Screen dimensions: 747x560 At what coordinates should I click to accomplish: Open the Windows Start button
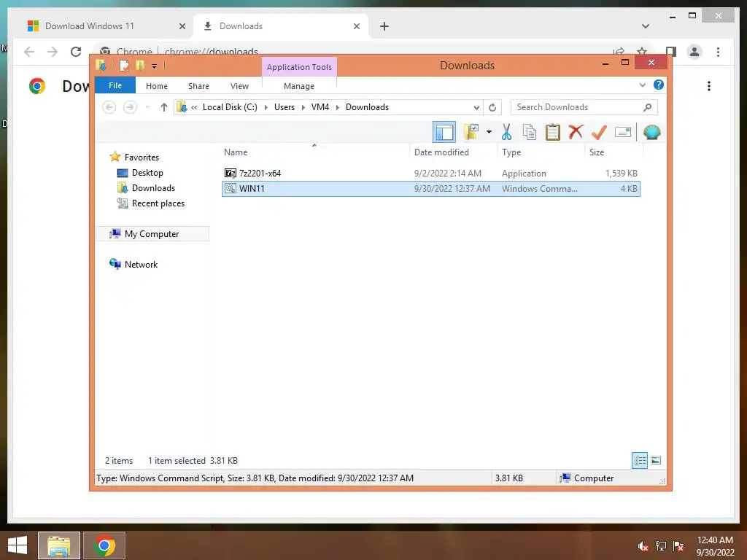pos(18,545)
